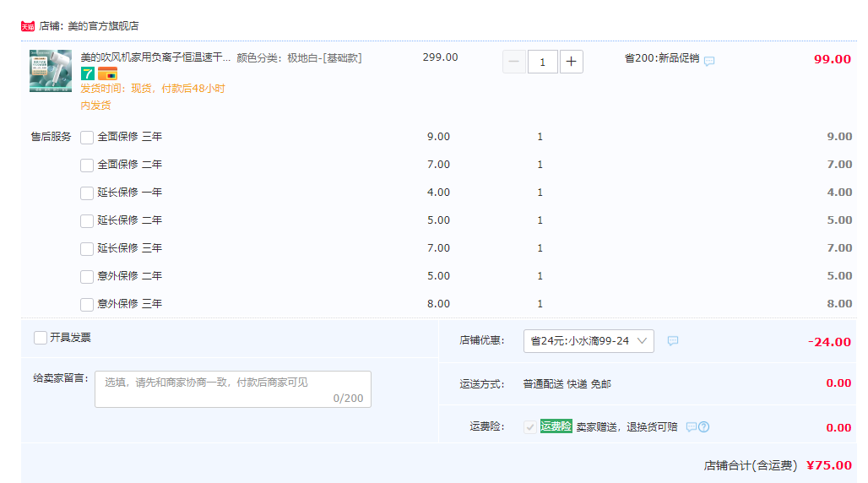
Task: Click the unit price 299.00
Action: click(440, 57)
